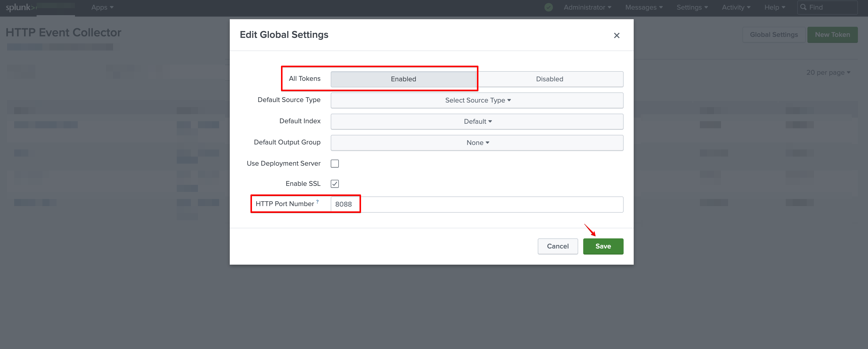Open the Settings menu in top bar
The width and height of the screenshot is (868, 349).
coord(692,7)
